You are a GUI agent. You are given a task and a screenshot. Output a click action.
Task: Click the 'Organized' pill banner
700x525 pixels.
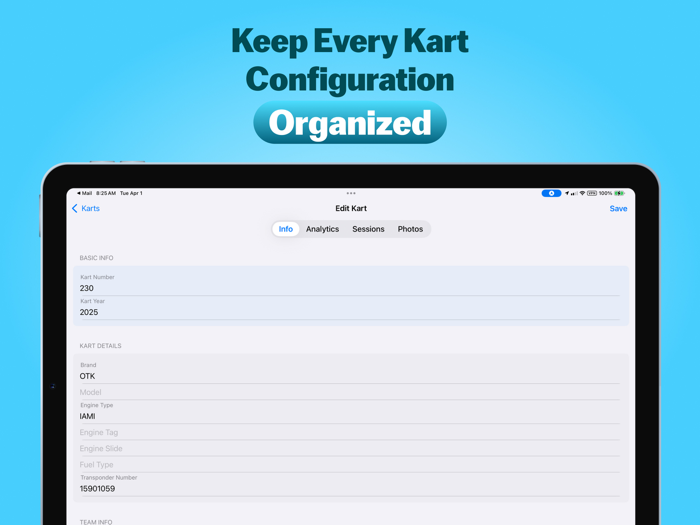tap(350, 123)
